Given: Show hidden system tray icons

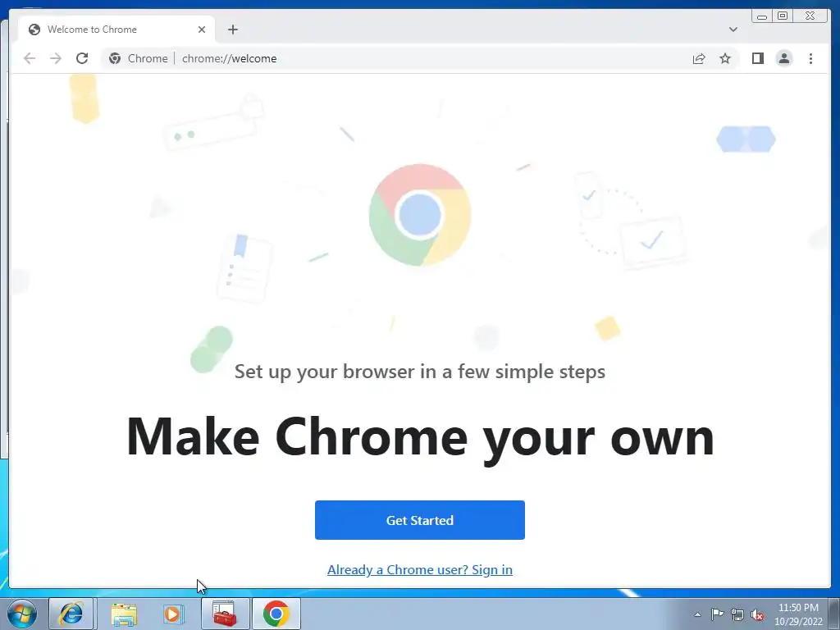Looking at the screenshot, I should pyautogui.click(x=697, y=614).
